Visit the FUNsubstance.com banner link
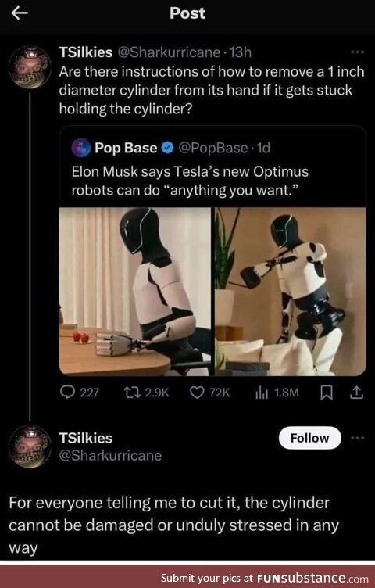This screenshot has height=588, width=375. (x=265, y=578)
